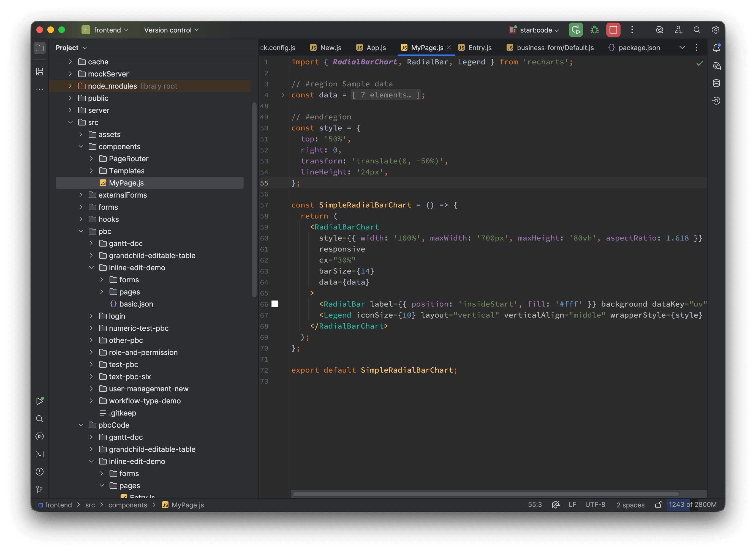Collapse the pbc folder
The image size is (756, 552).
click(81, 231)
